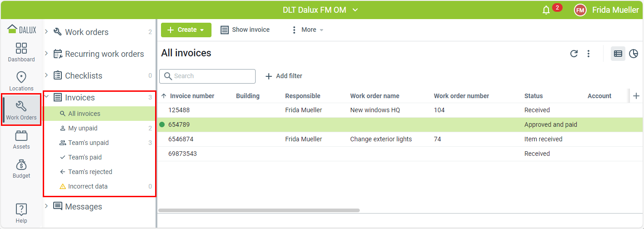Click the Add filter button
The height and width of the screenshot is (229, 644).
point(284,76)
